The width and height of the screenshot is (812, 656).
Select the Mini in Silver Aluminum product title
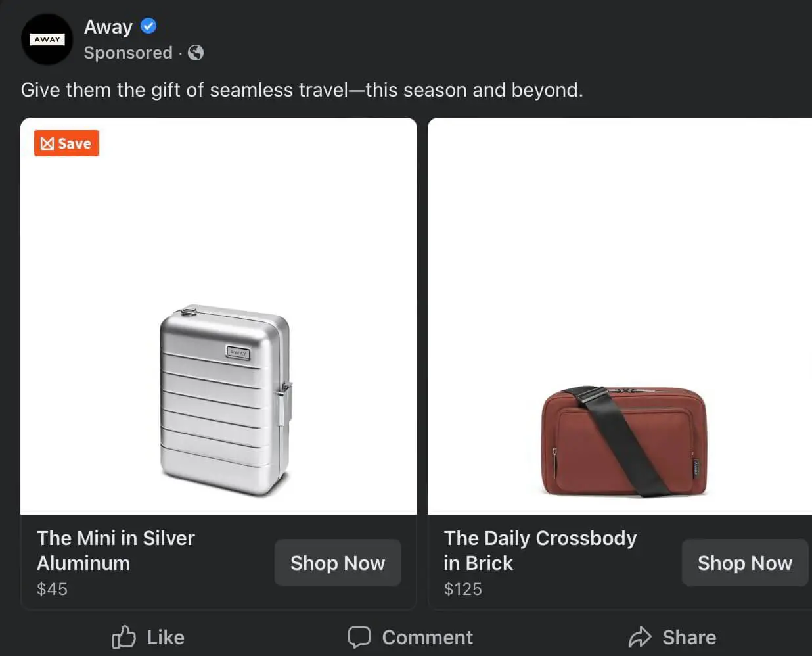coord(116,550)
